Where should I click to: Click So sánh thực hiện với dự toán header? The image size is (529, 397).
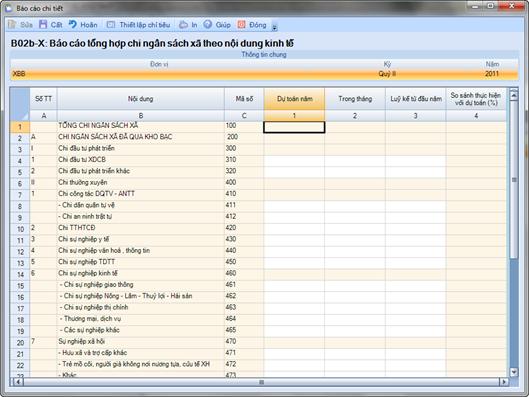point(476,99)
